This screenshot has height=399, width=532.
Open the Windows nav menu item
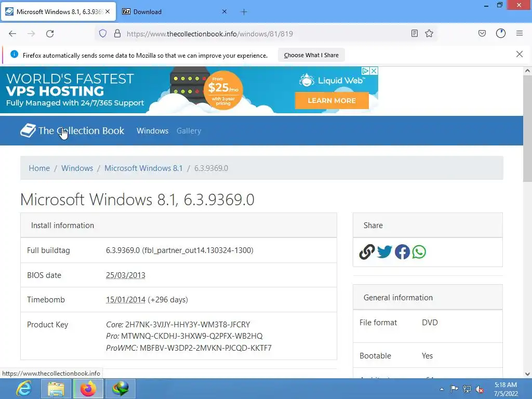point(152,130)
